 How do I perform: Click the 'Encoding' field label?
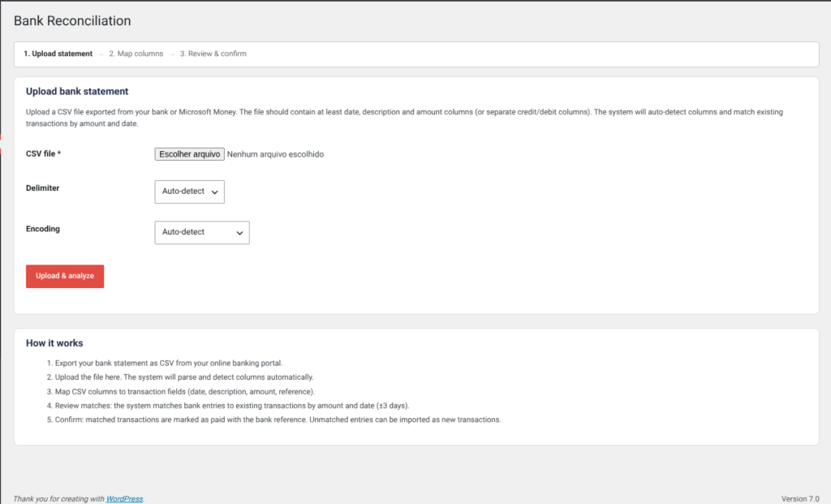click(x=43, y=229)
